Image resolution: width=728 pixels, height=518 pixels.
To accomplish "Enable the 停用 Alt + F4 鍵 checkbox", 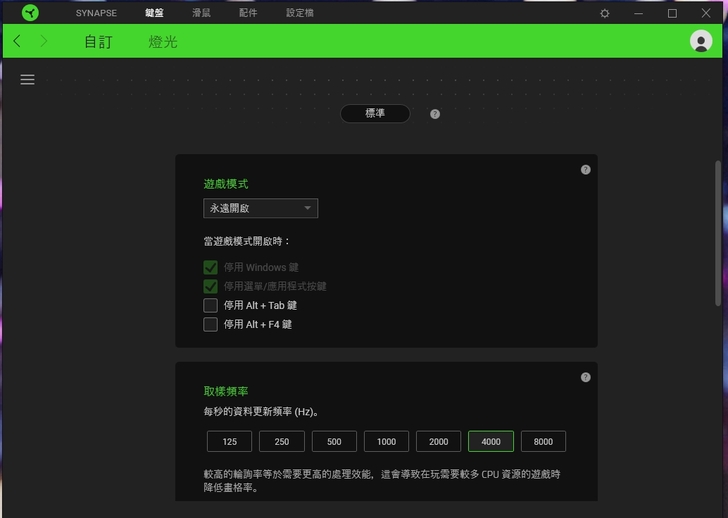I will (x=210, y=324).
